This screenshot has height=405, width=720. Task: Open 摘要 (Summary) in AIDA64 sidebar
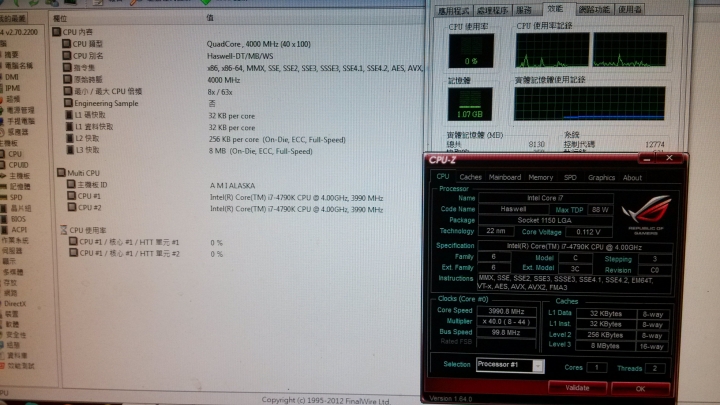point(11,54)
